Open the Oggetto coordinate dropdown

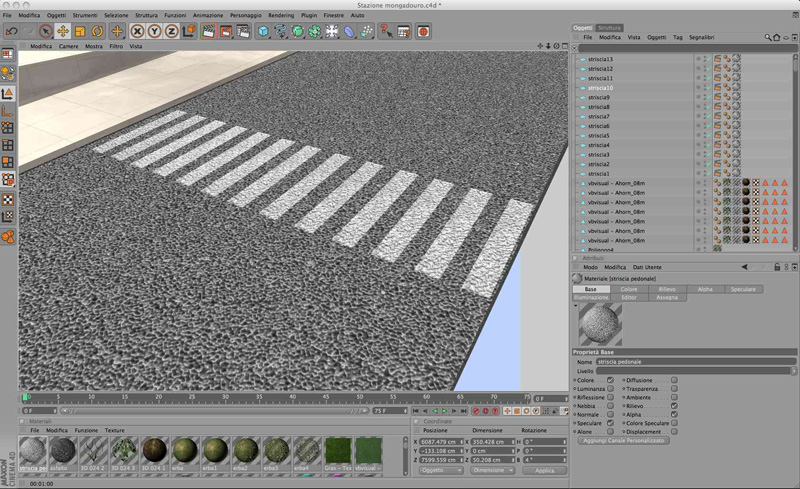pos(441,470)
